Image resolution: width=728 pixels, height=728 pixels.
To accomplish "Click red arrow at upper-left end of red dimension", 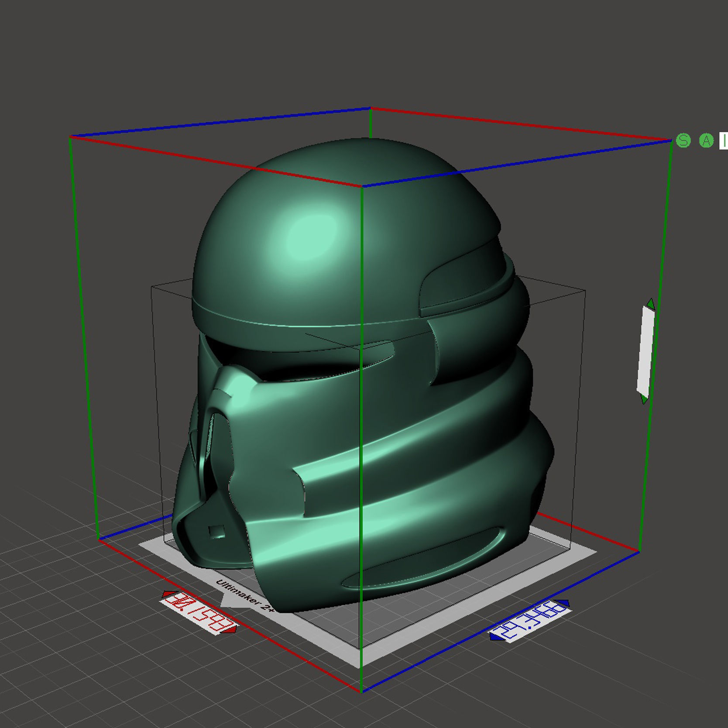I will 166,595.
